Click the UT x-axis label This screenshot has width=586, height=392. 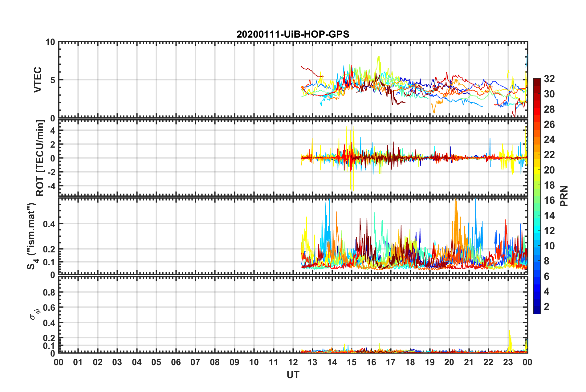[x=293, y=375]
